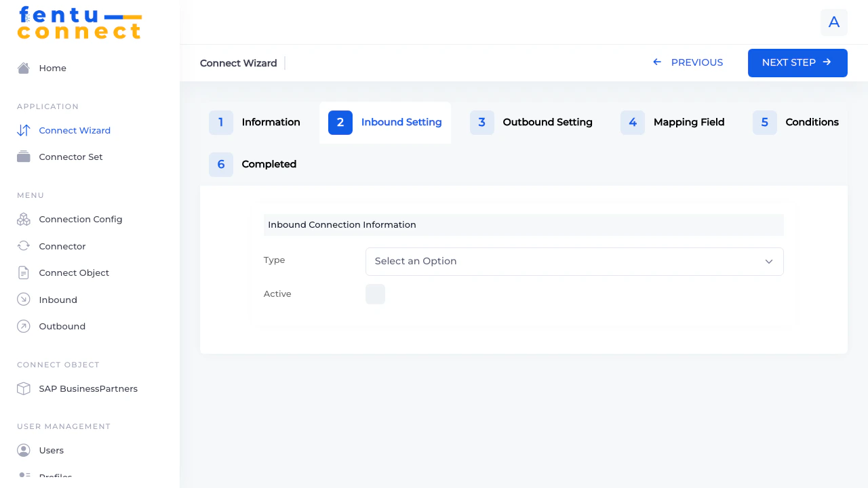Toggle the Active checkbox
868x488 pixels.
(x=375, y=293)
